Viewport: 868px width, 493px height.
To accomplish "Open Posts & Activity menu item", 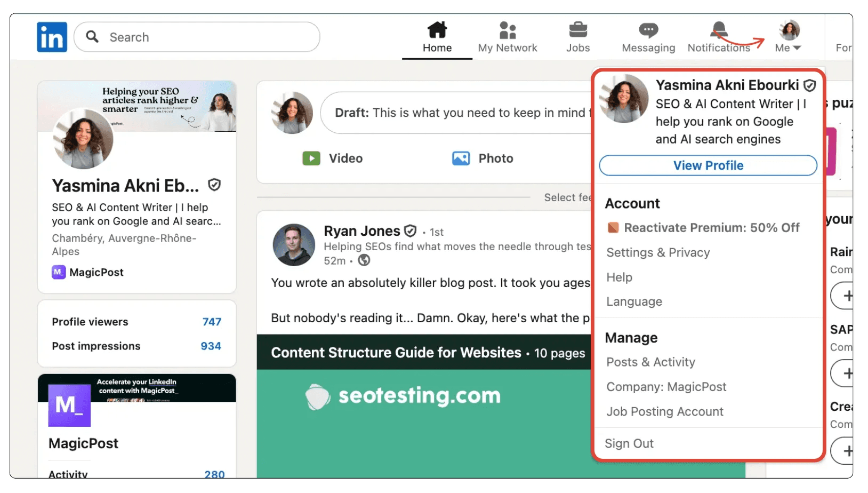I will pyautogui.click(x=651, y=362).
